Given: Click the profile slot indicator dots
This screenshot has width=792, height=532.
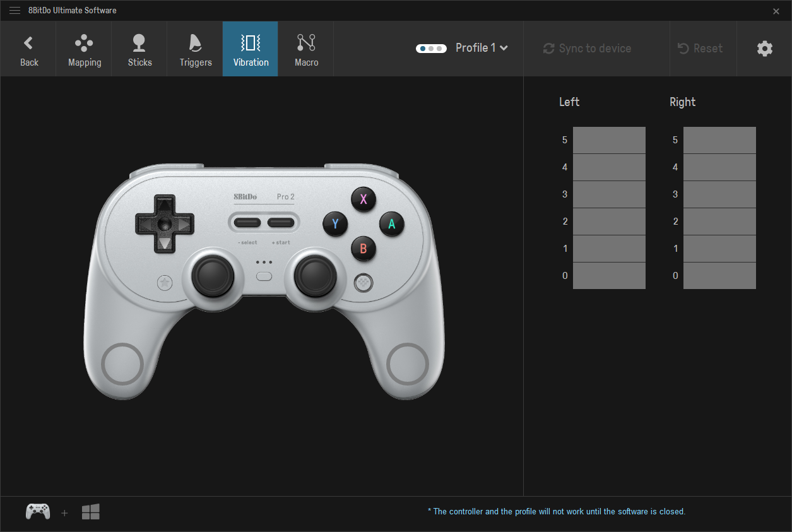Looking at the screenshot, I should pyautogui.click(x=431, y=49).
